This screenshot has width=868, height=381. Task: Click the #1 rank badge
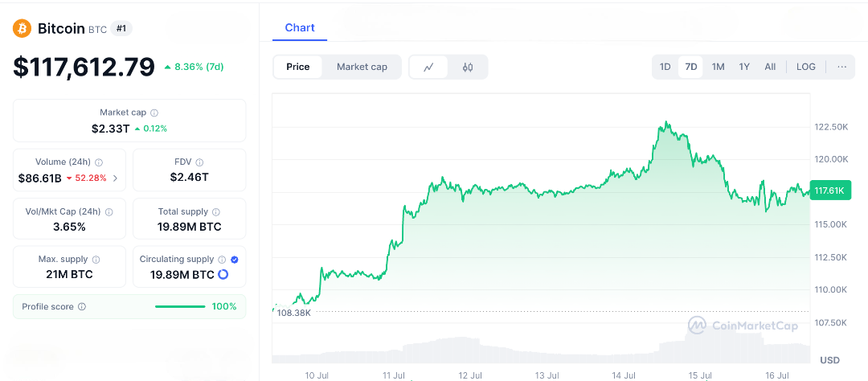[x=121, y=28]
